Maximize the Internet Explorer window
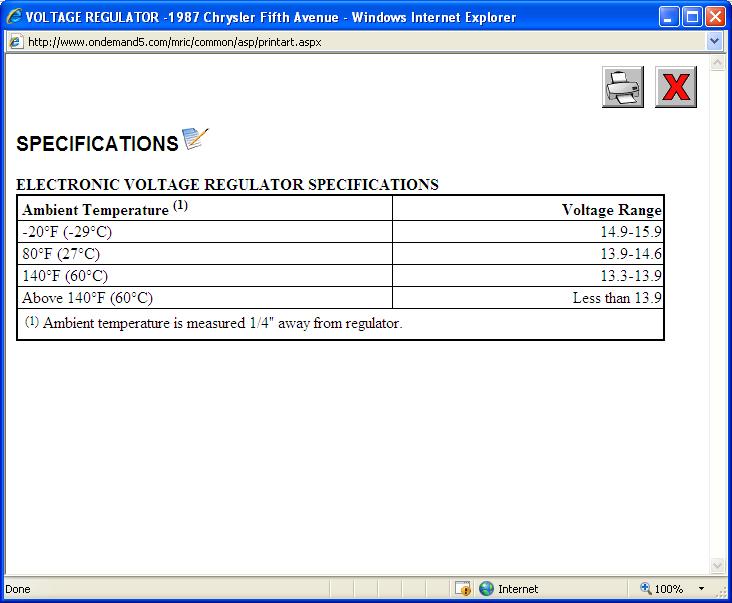 [692, 17]
